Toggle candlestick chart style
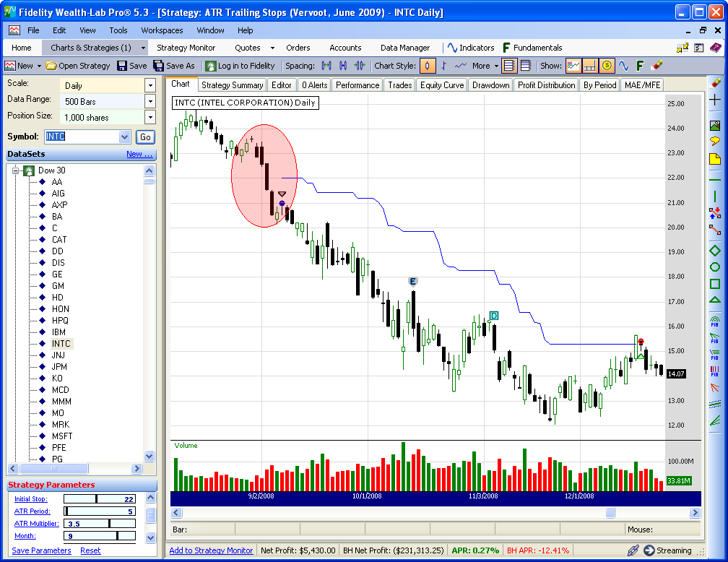Image resolution: width=728 pixels, height=562 pixels. point(428,66)
